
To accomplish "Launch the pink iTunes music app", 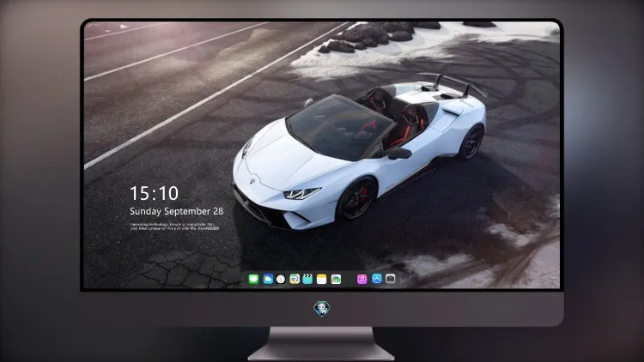I will pos(361,280).
